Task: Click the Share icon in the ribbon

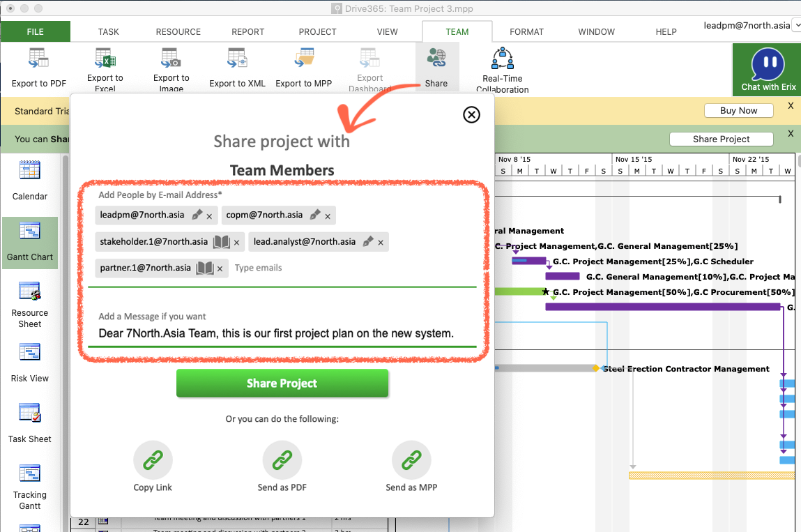Action: 436,58
